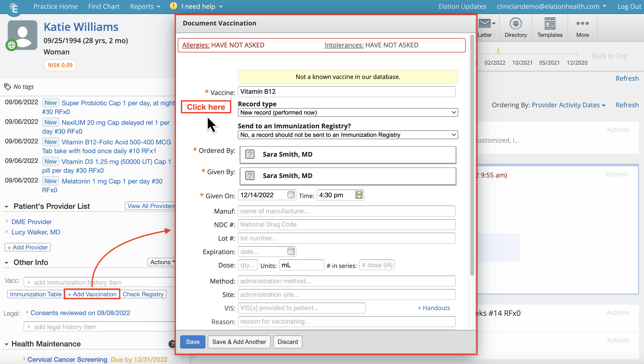Click the Lot number input field

(347, 238)
